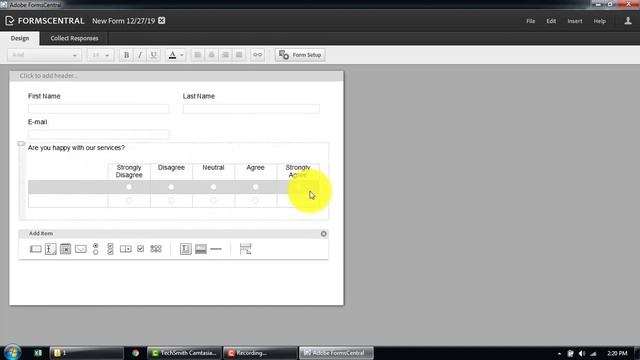Focus the Last Name input field

pyautogui.click(x=251, y=109)
